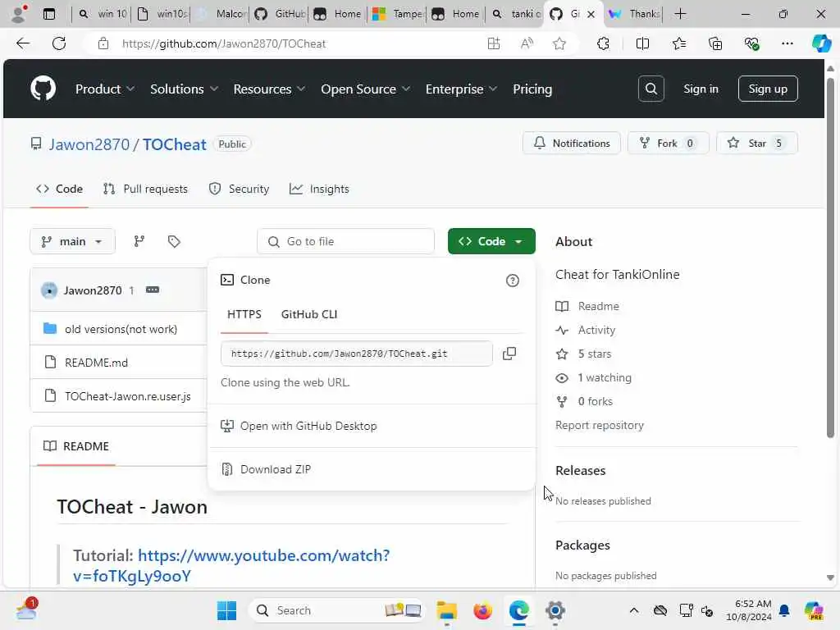Image resolution: width=840 pixels, height=630 pixels.
Task: Open Favorites list icon
Action: [x=678, y=43]
